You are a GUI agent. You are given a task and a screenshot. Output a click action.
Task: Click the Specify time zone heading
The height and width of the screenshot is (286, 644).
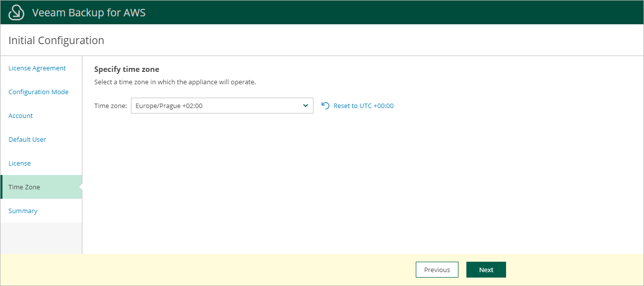pos(127,69)
